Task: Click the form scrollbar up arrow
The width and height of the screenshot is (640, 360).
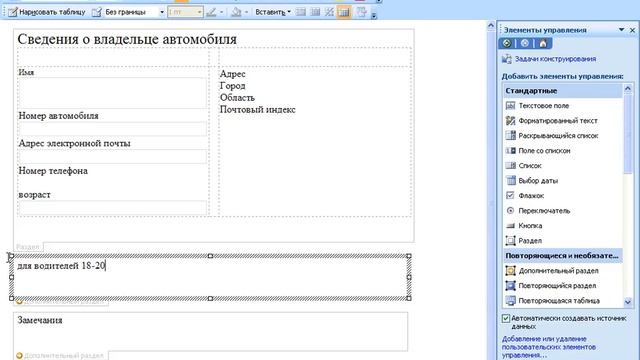Action: (491, 27)
